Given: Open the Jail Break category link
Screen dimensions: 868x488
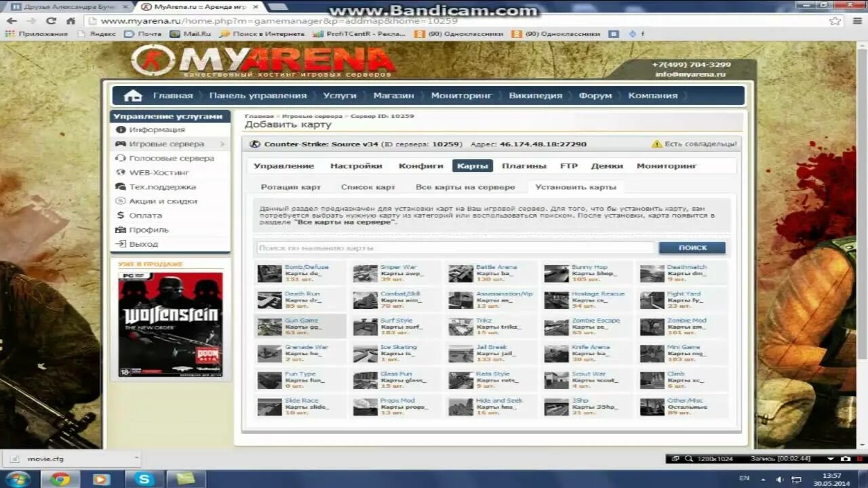Looking at the screenshot, I should tap(492, 347).
